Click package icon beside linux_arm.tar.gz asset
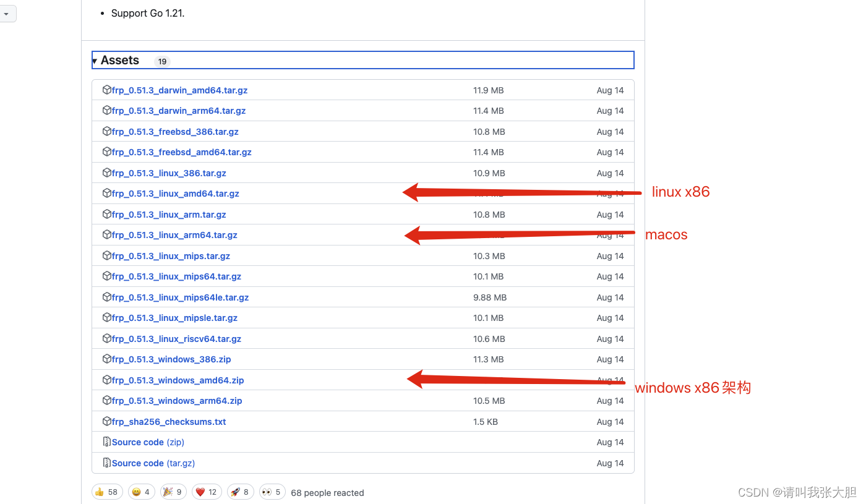This screenshot has width=866, height=504. [107, 215]
